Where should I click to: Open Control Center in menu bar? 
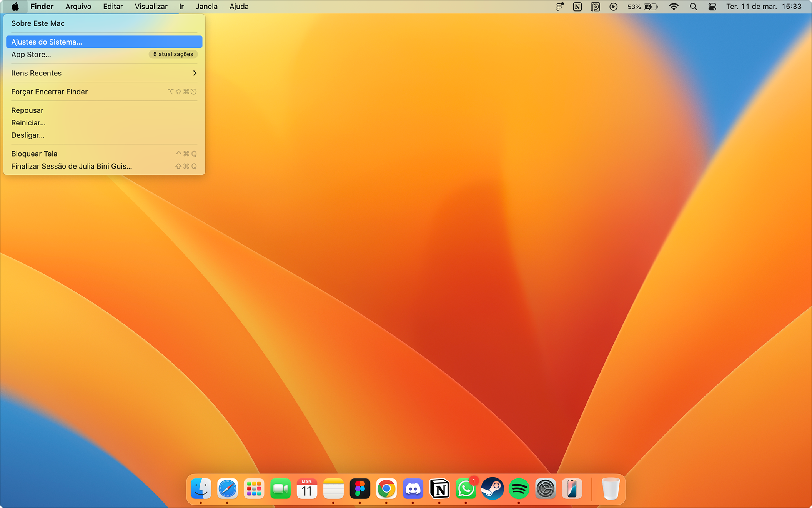pyautogui.click(x=712, y=7)
